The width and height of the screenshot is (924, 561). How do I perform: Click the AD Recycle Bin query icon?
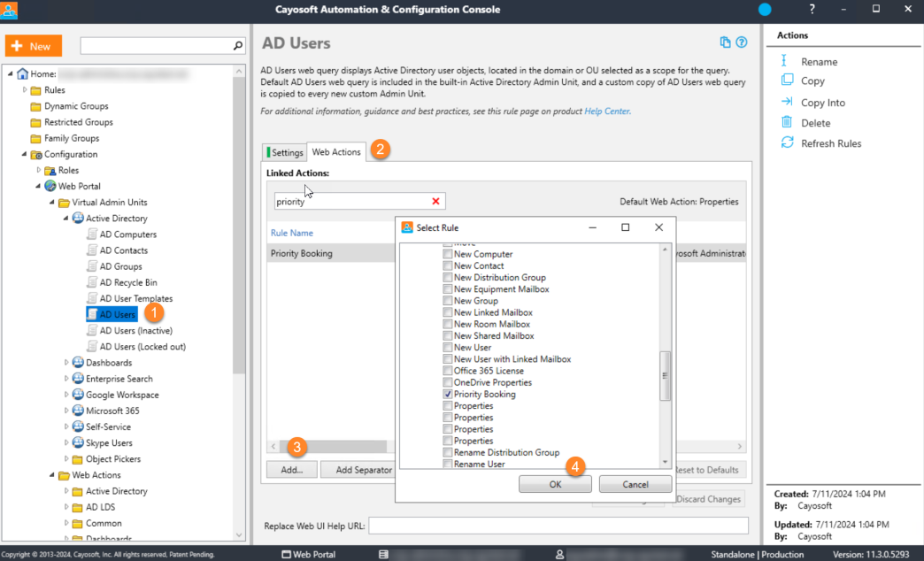[x=92, y=282]
